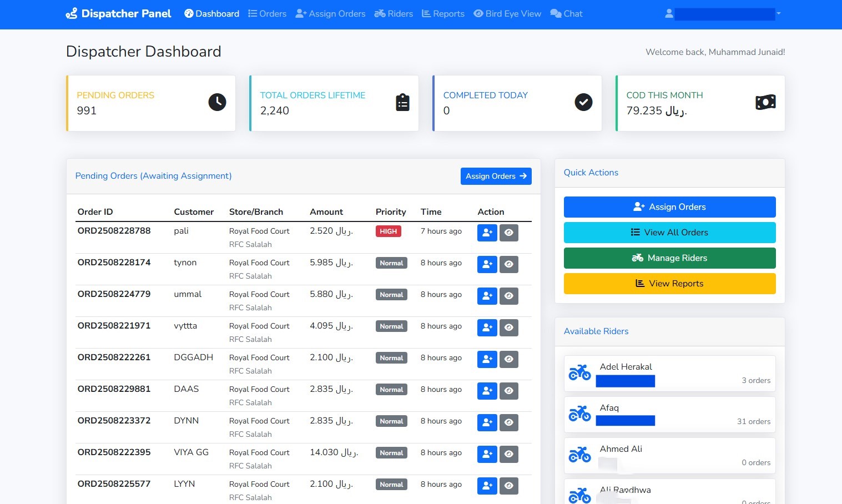Assign rider to order ORD2508228174
This screenshot has width=842, height=504.
(487, 264)
